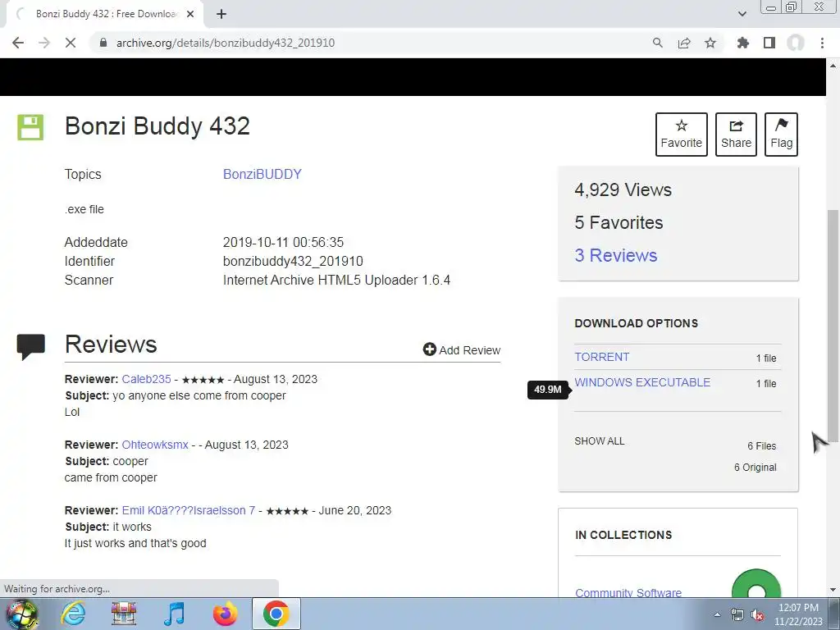
Task: Click the Favorite button
Action: (x=682, y=134)
